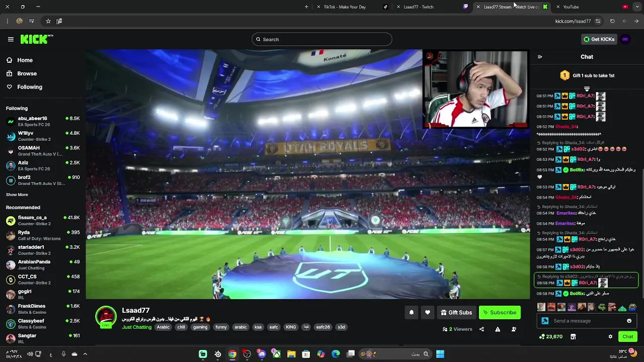Follow Lsaad77 with the heart icon

pos(428,312)
